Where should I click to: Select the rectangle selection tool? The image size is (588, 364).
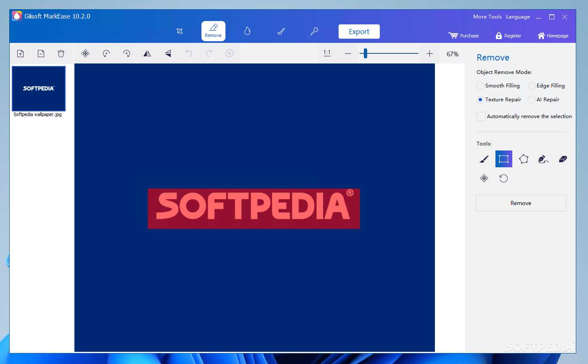tap(504, 159)
